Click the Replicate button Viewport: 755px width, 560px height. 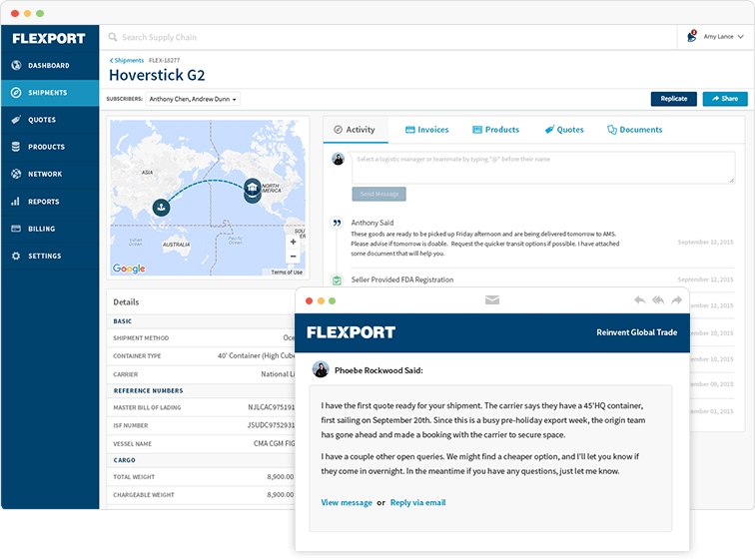[674, 99]
